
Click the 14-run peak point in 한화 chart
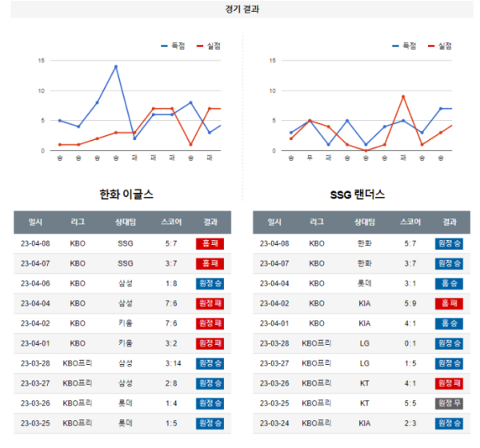(x=116, y=66)
